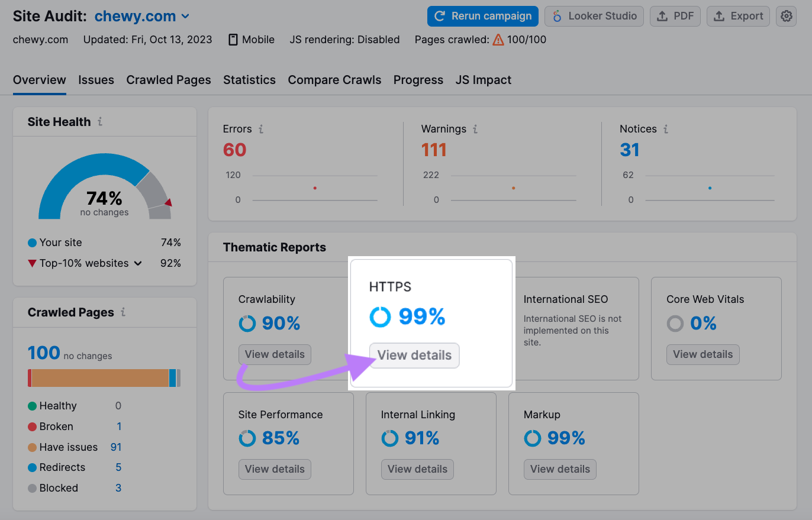Viewport: 812px width, 520px height.
Task: Switch to the Overview tab
Action: click(40, 80)
